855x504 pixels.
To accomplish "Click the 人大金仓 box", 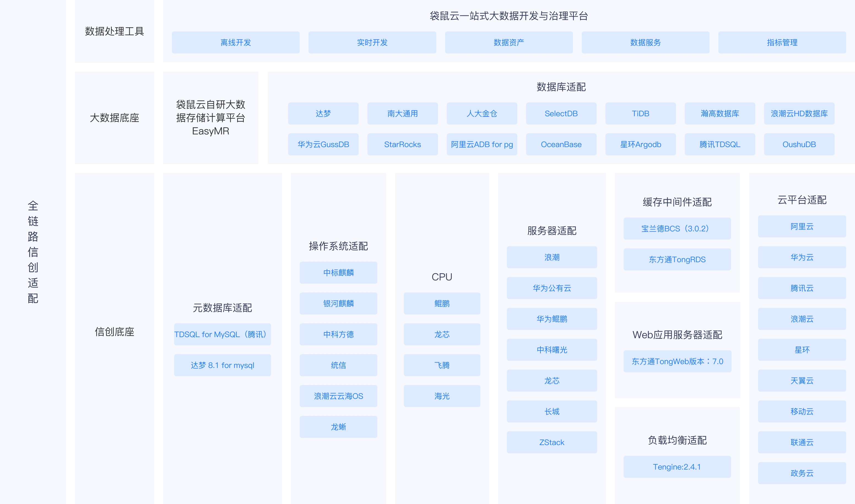I will 482,113.
